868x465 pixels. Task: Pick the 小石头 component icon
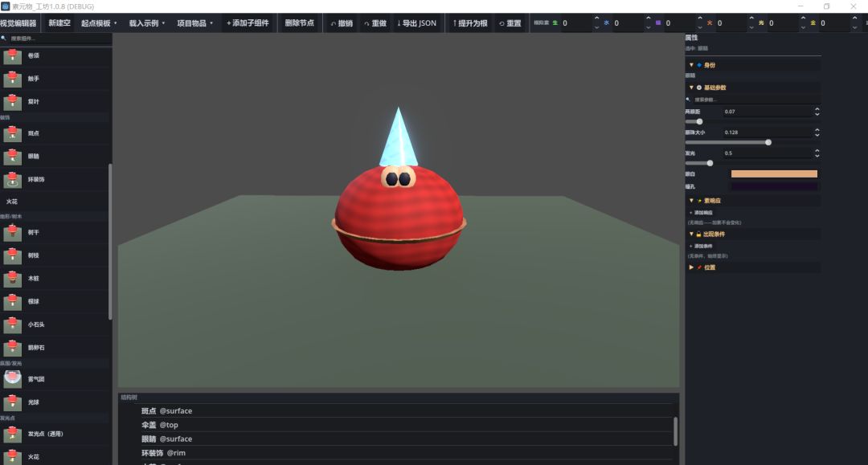point(12,325)
